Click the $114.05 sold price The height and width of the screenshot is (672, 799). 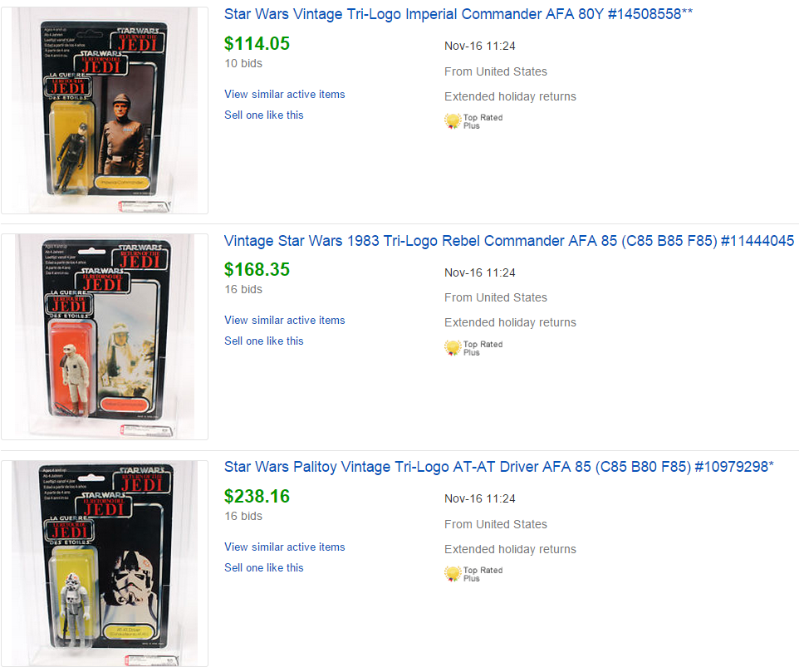[257, 43]
